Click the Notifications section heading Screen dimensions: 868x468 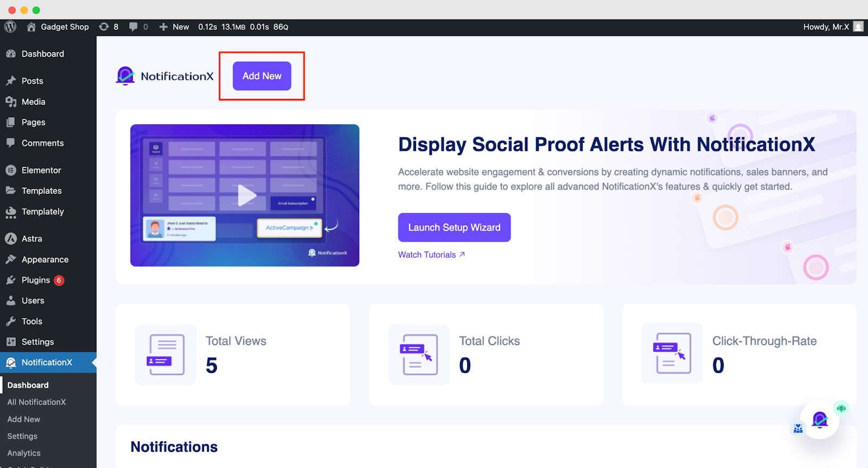pos(174,447)
